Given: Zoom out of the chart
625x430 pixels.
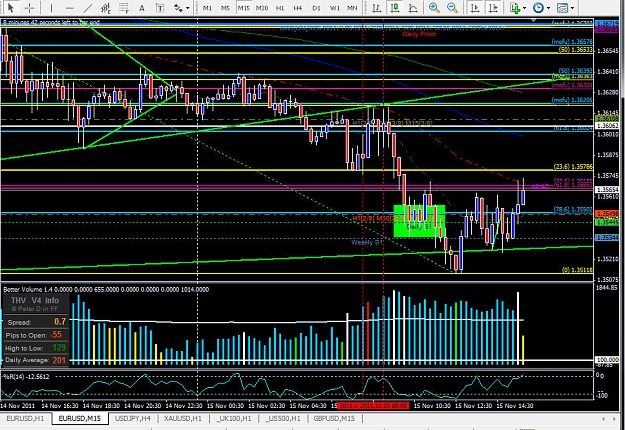Looking at the screenshot, I should (x=452, y=8).
